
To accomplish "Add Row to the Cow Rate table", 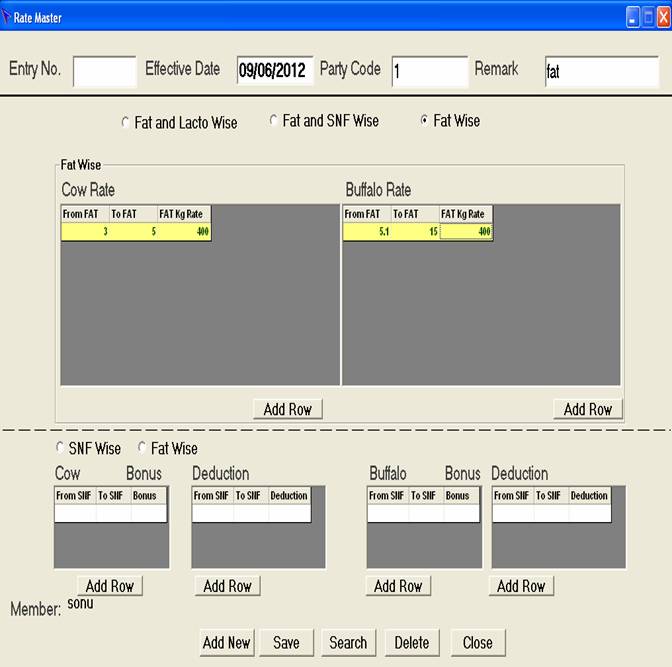I will (x=287, y=409).
